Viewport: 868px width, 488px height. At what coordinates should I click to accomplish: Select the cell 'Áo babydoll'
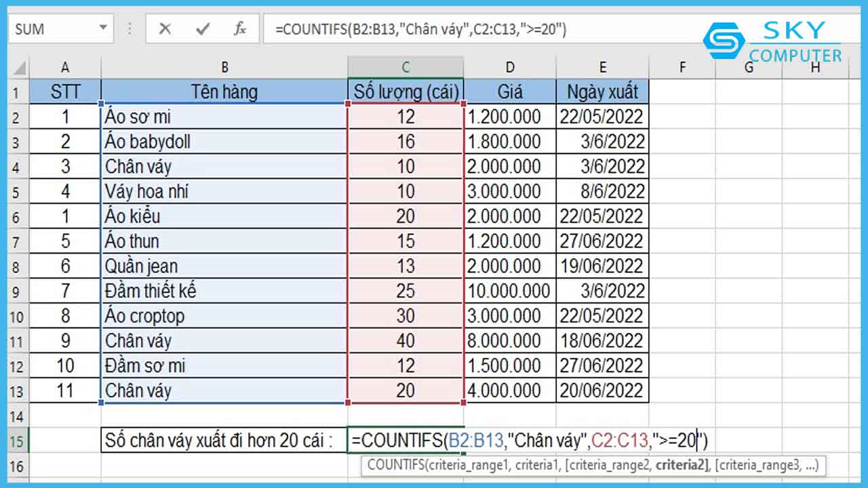point(224,142)
